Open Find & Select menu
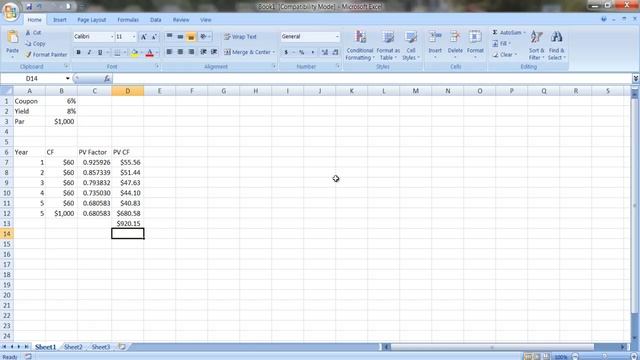Image resolution: width=640 pixels, height=360 pixels. coord(556,45)
